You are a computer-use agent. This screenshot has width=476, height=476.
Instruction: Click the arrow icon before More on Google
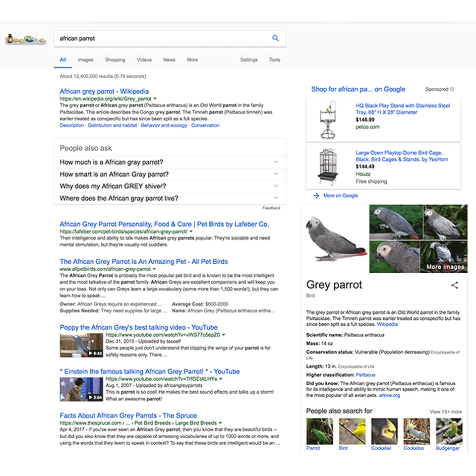pos(316,195)
